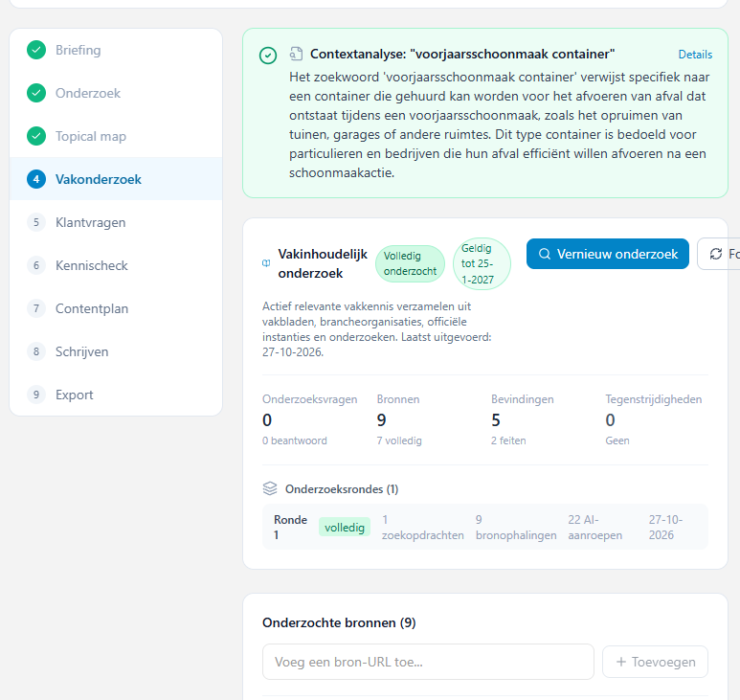Open the Briefing step
The image size is (740, 700).
(x=116, y=50)
